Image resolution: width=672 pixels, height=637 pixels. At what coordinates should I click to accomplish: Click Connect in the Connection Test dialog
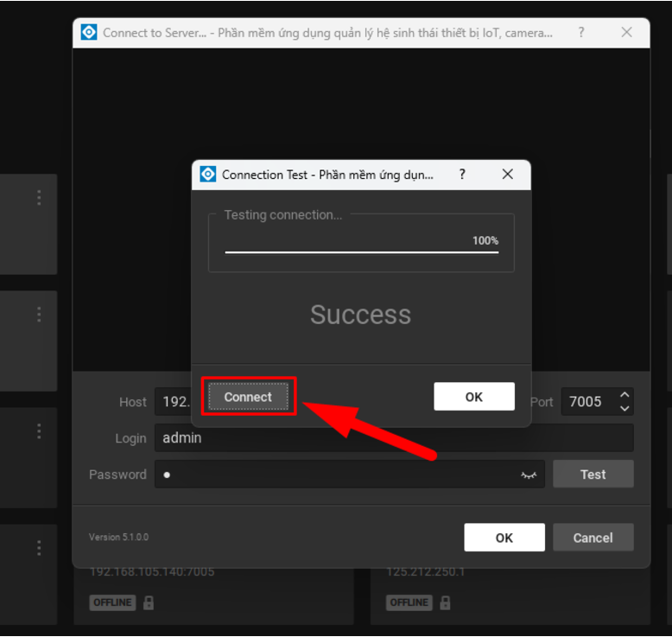pyautogui.click(x=248, y=397)
